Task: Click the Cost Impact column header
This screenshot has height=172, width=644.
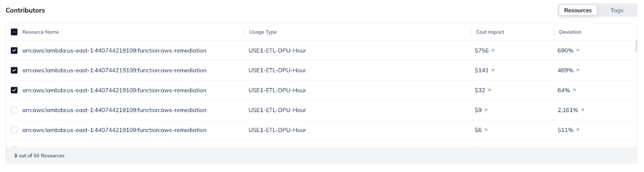Action: (x=490, y=32)
